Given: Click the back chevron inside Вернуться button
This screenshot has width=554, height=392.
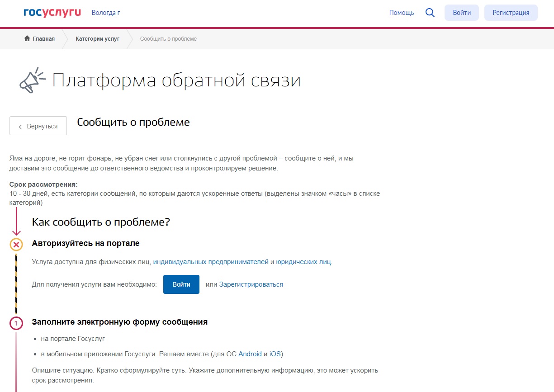Looking at the screenshot, I should pos(20,126).
